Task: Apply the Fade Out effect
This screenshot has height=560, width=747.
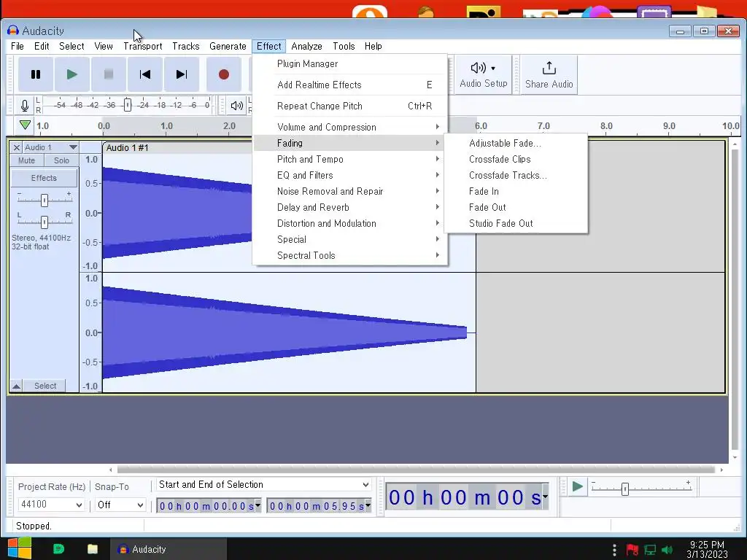Action: [x=516, y=208]
